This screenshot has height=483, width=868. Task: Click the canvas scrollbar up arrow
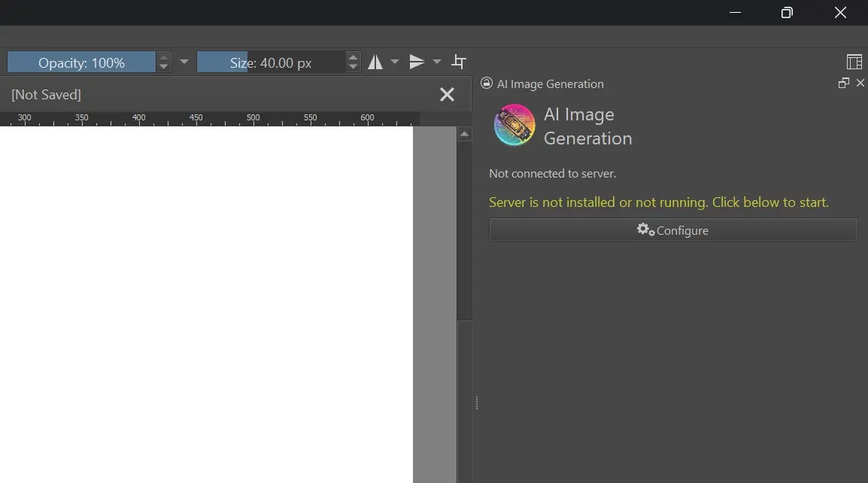click(x=464, y=134)
